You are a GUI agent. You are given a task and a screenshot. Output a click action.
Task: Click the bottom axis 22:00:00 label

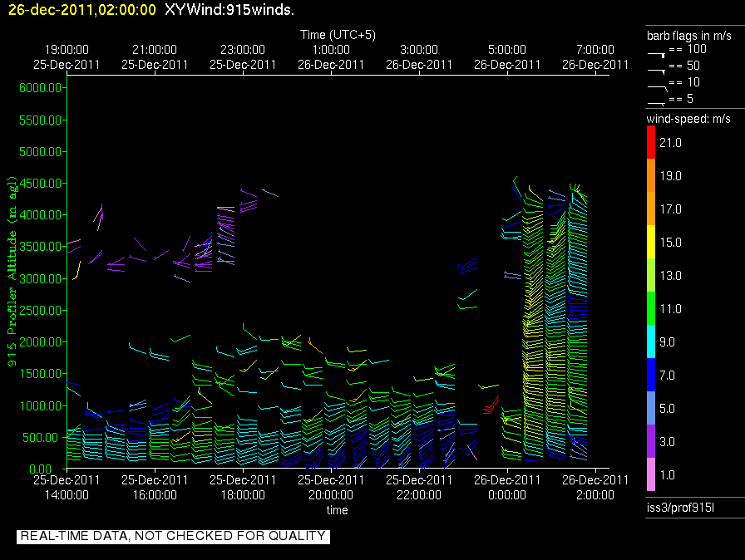[419, 495]
